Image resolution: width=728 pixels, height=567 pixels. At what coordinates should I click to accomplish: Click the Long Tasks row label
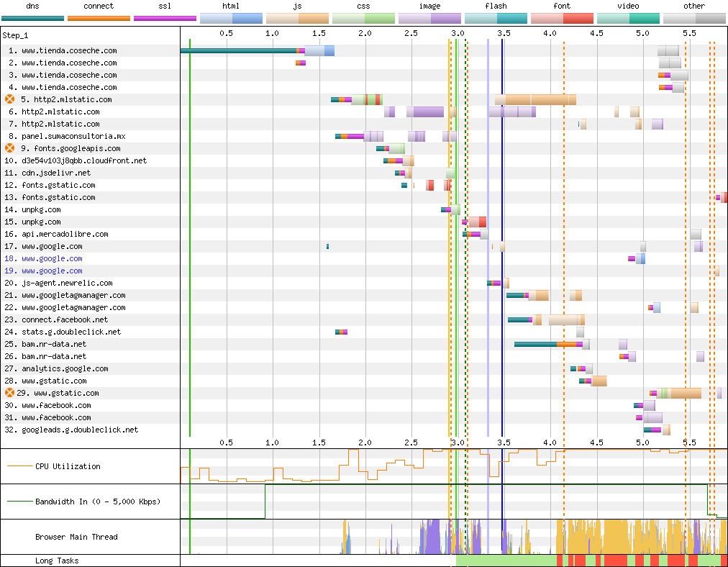coord(57,561)
